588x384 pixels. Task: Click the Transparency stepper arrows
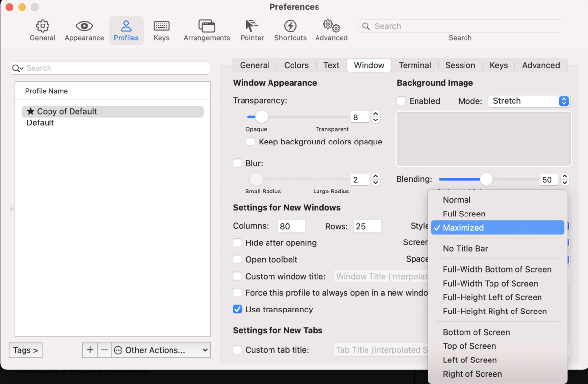[376, 117]
